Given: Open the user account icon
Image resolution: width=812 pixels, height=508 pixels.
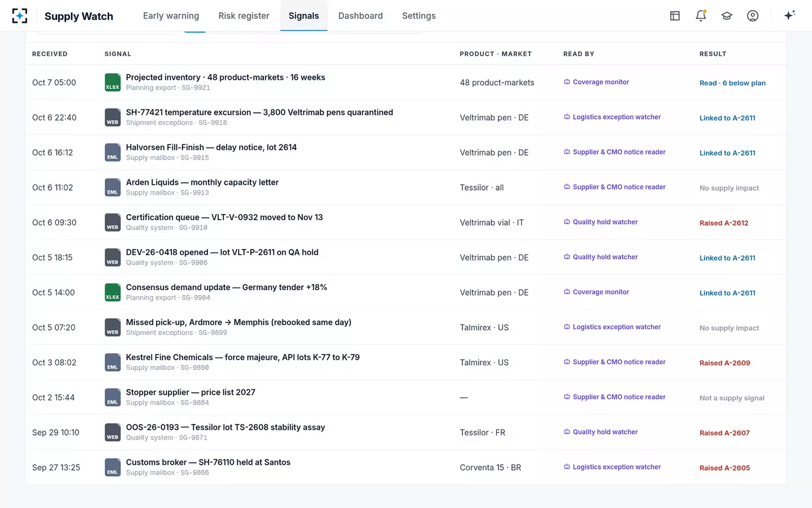Looking at the screenshot, I should tap(753, 16).
